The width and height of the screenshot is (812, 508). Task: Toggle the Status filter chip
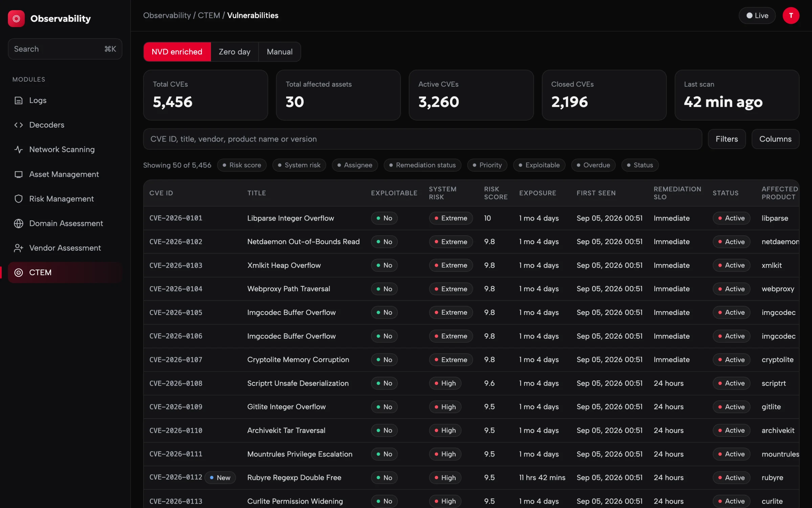(x=640, y=165)
